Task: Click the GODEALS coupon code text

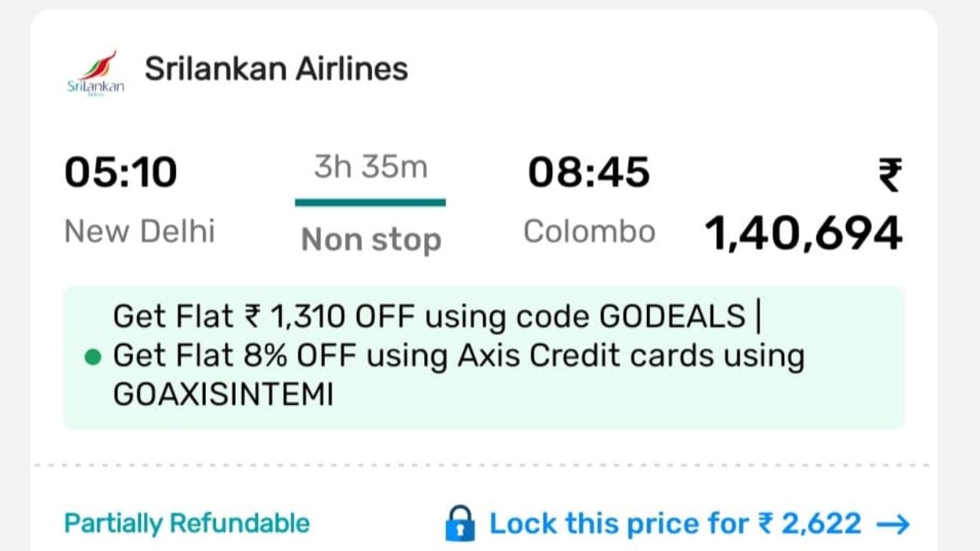Action: [671, 315]
